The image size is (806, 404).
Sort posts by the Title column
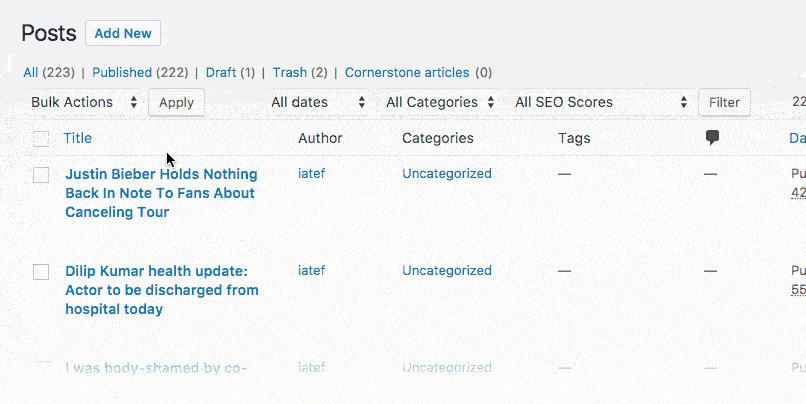point(77,138)
